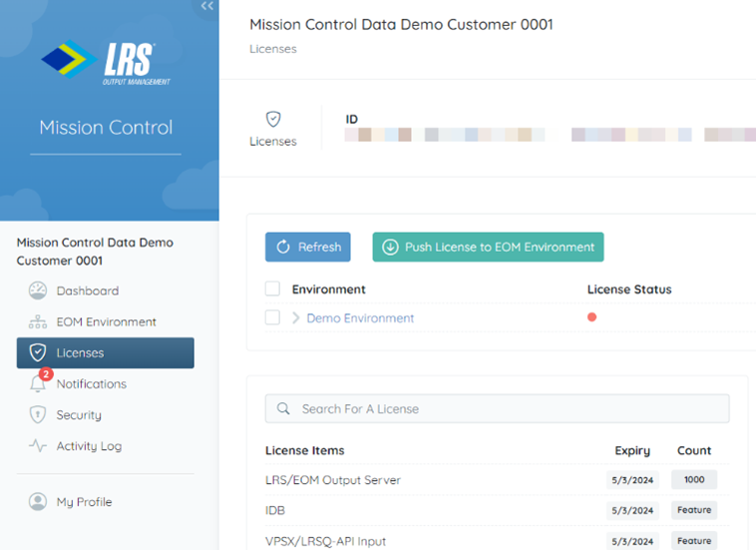Open the Activity Log menu item
This screenshot has width=756, height=550.
(x=89, y=446)
